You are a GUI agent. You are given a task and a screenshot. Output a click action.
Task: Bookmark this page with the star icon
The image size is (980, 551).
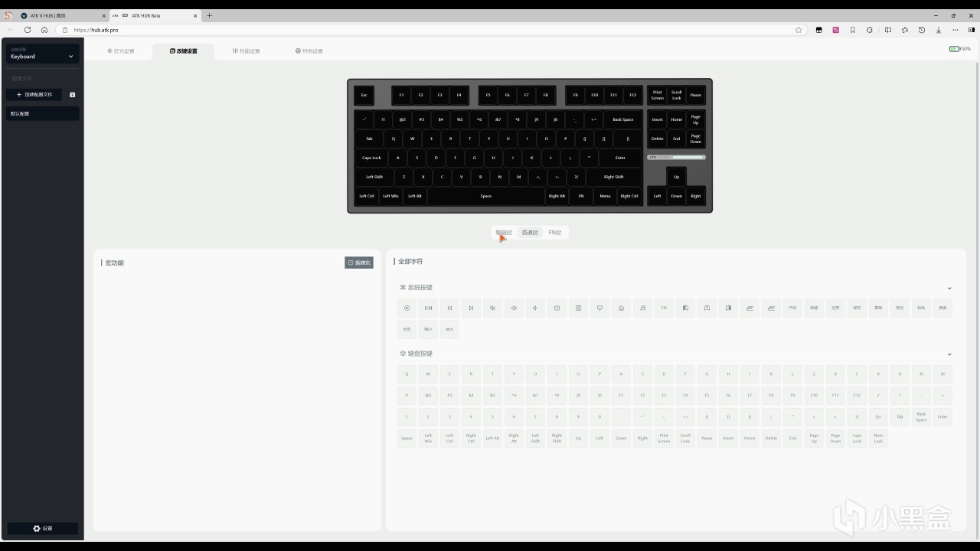(799, 30)
